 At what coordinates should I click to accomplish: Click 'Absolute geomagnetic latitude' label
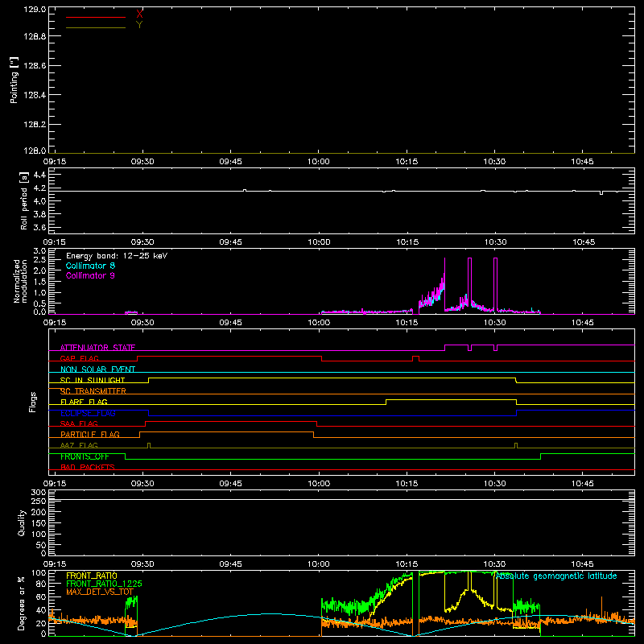point(556,576)
